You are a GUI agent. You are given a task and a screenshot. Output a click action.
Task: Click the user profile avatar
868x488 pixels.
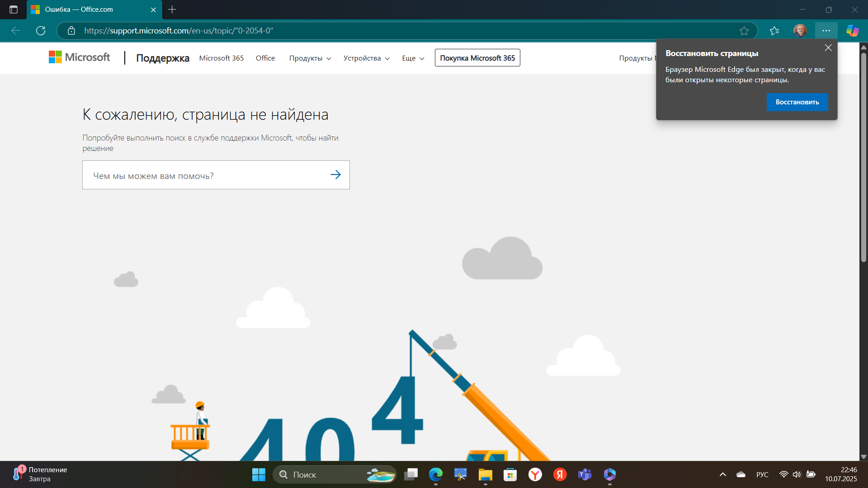800,31
